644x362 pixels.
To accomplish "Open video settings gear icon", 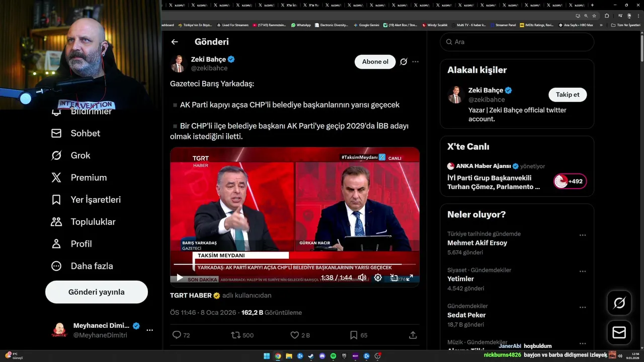I will point(378,278).
